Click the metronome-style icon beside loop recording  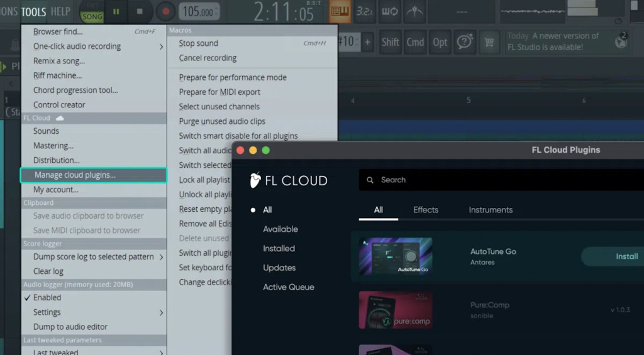point(414,11)
